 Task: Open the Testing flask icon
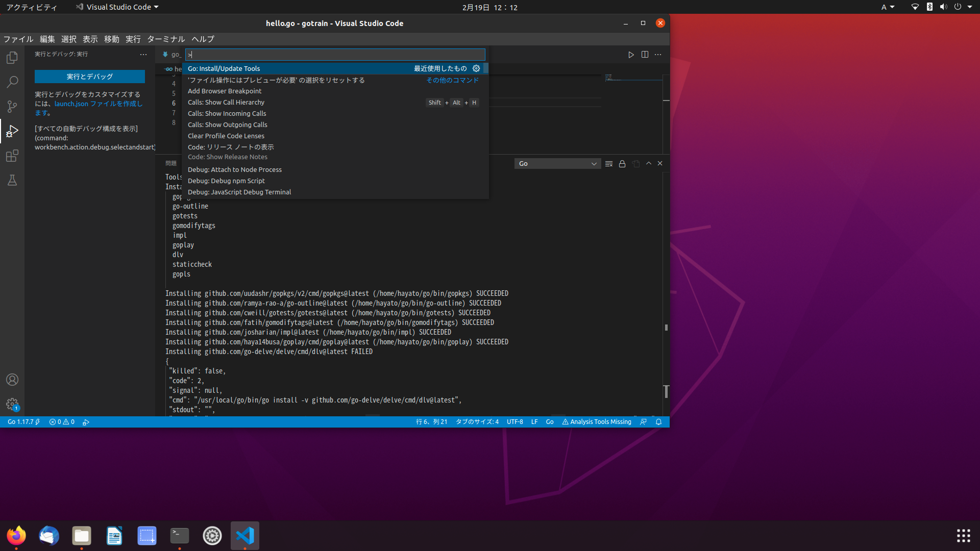pyautogui.click(x=12, y=180)
